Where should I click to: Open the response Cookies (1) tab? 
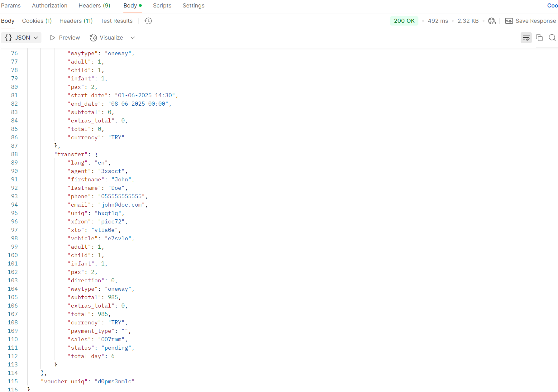[x=37, y=21]
